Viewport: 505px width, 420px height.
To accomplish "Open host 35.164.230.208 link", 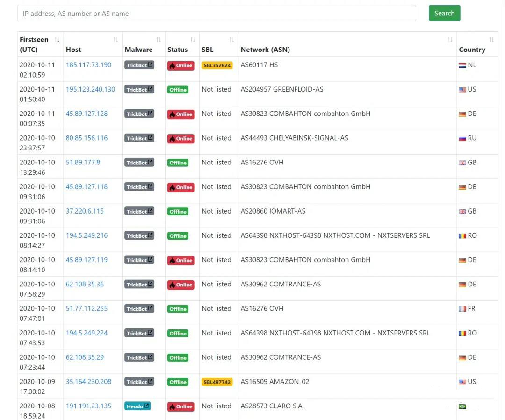I will pyautogui.click(x=88, y=382).
